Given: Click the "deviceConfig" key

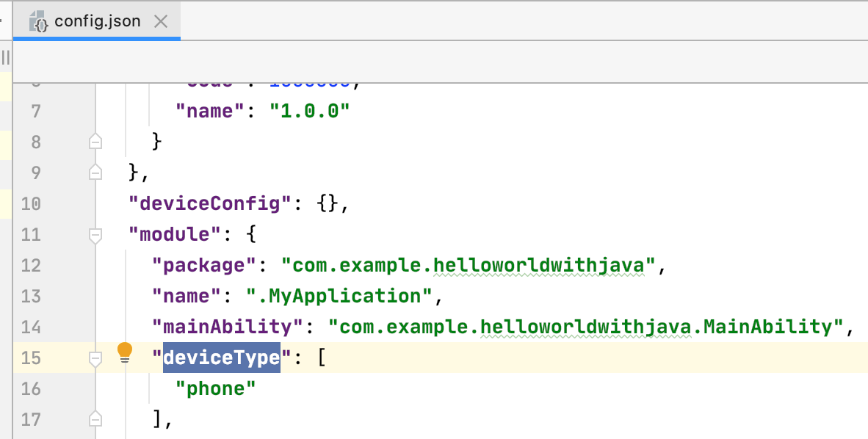Looking at the screenshot, I should (x=210, y=203).
